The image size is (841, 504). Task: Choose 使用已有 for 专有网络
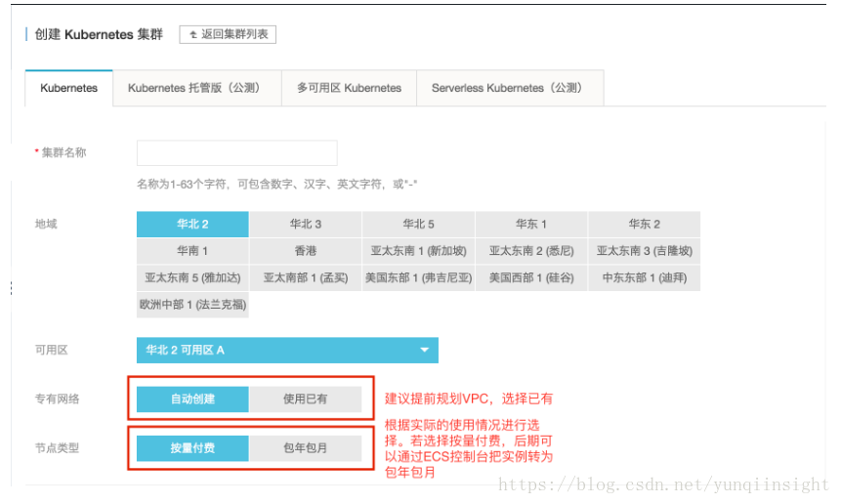click(306, 399)
